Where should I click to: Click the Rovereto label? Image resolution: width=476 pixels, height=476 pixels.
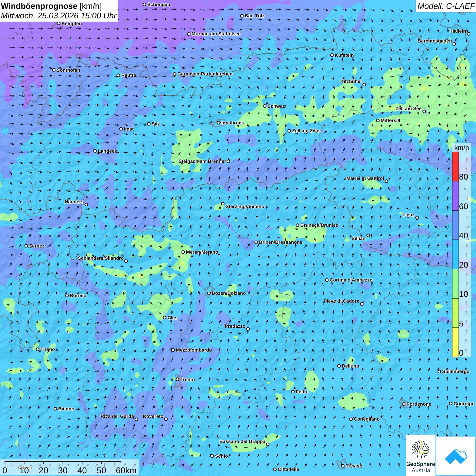[x=153, y=416]
